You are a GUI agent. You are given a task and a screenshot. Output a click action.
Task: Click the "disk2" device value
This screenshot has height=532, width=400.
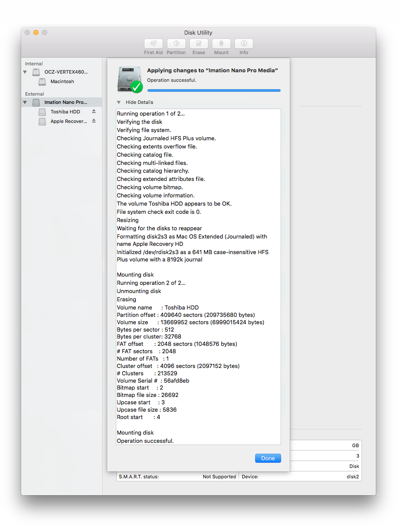click(x=352, y=477)
